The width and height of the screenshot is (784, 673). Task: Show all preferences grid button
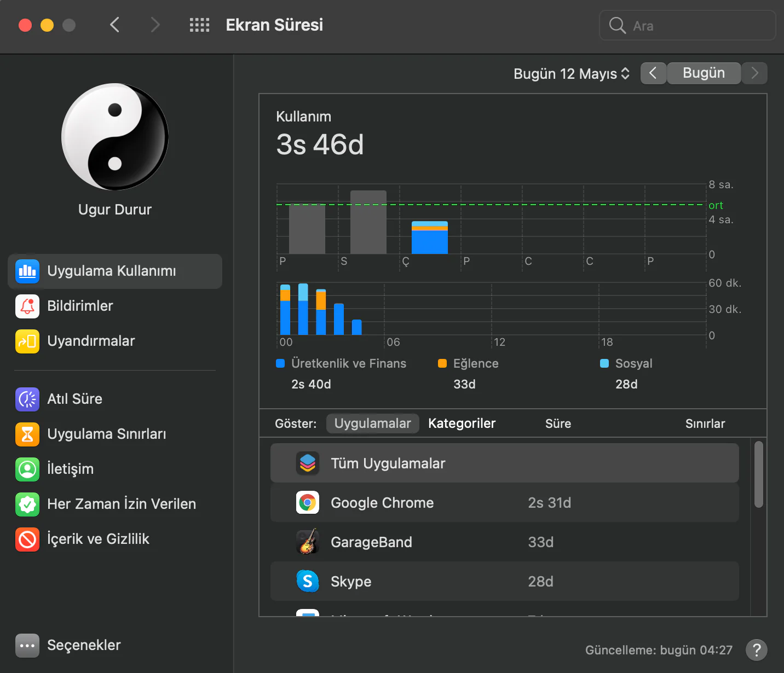pyautogui.click(x=199, y=25)
